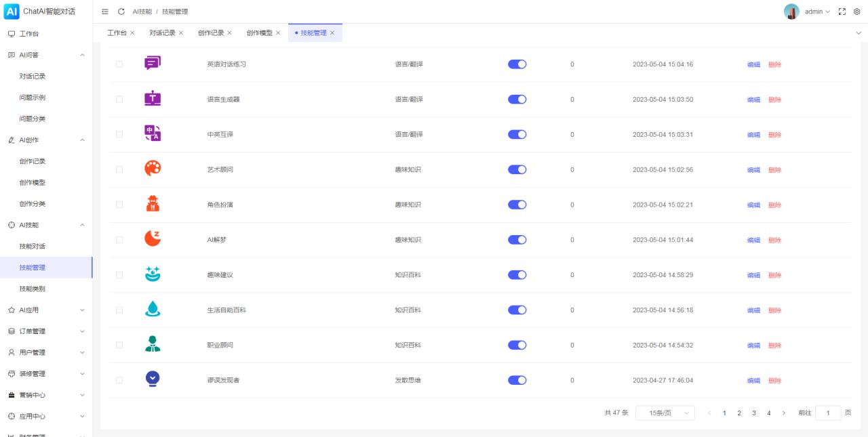Open the 15条/页 page size dropdown
Image resolution: width=868 pixels, height=437 pixels.
pyautogui.click(x=665, y=413)
